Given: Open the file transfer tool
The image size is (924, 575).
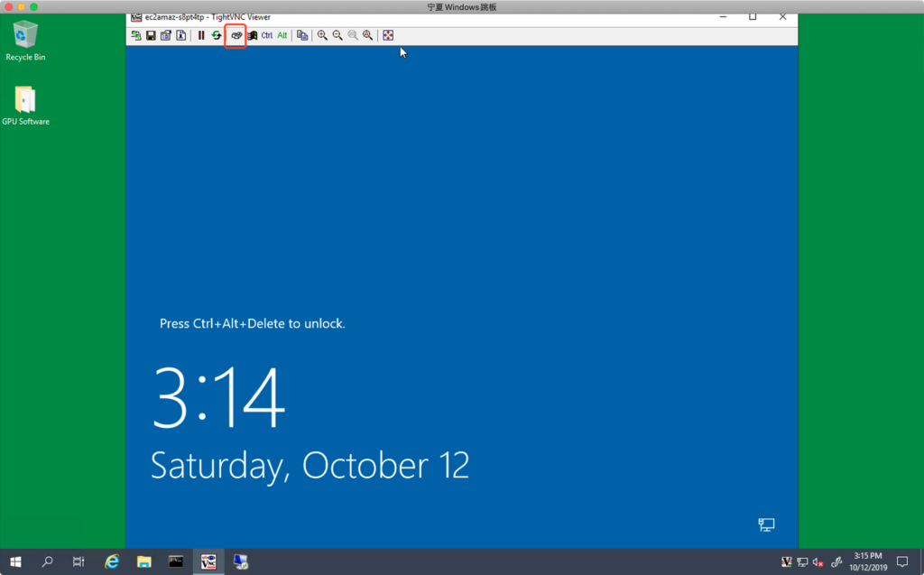Looking at the screenshot, I should tap(302, 35).
